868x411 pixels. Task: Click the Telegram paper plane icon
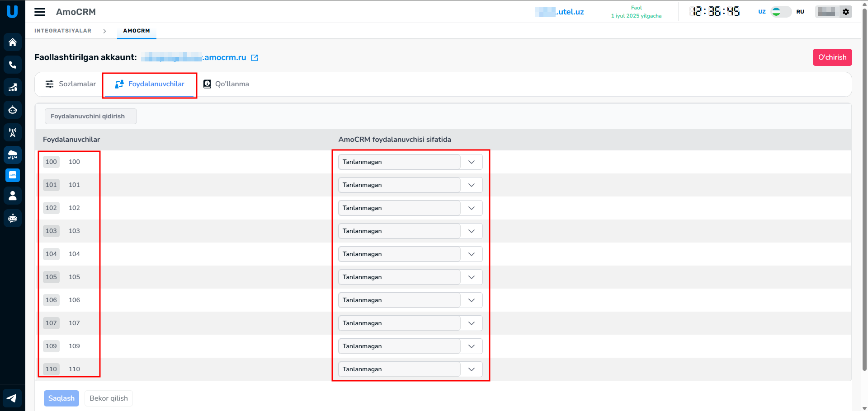[12, 398]
